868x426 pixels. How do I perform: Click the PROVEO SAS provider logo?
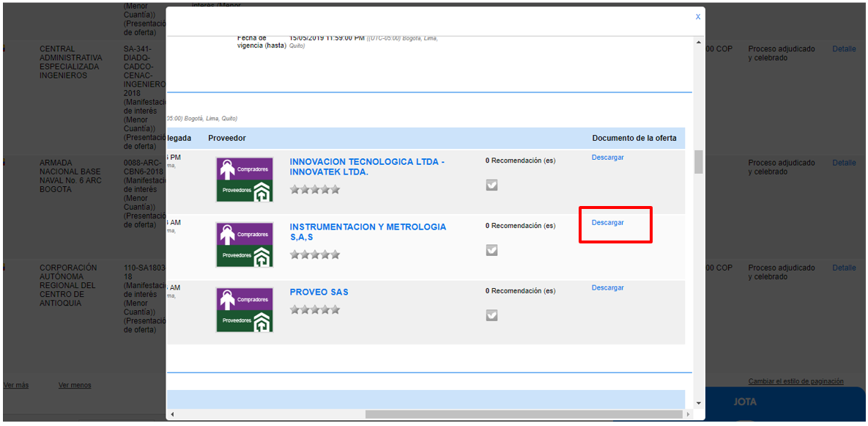tap(244, 310)
